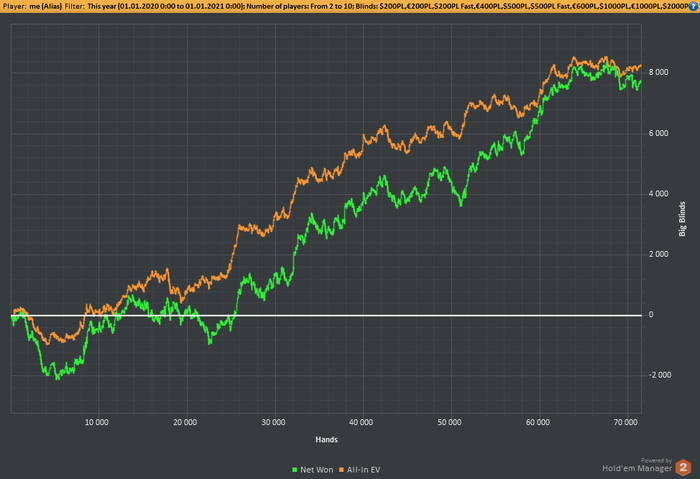
Task: Click the Big Blinds axis title
Action: [x=682, y=219]
